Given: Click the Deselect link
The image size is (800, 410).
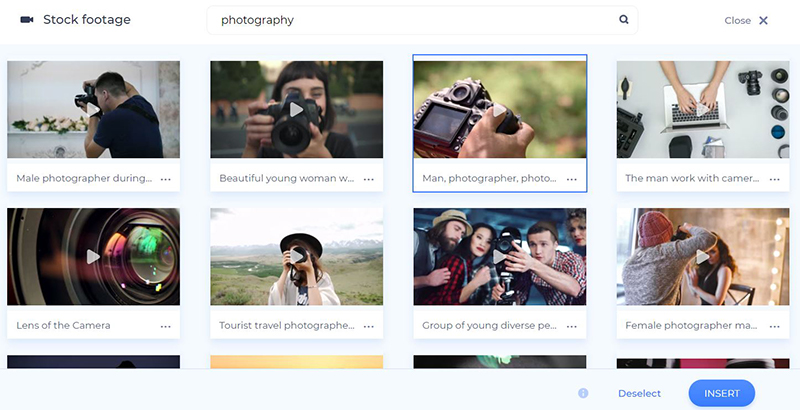Looking at the screenshot, I should 639,393.
